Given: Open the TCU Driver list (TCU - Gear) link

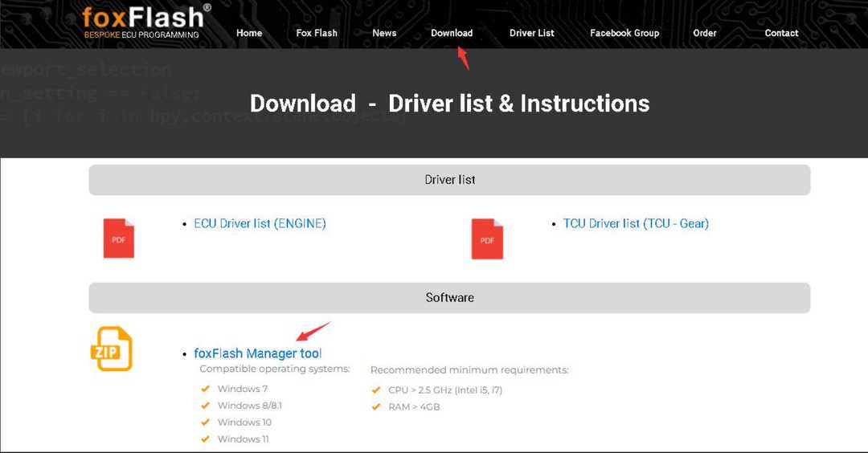Looking at the screenshot, I should 636,224.
